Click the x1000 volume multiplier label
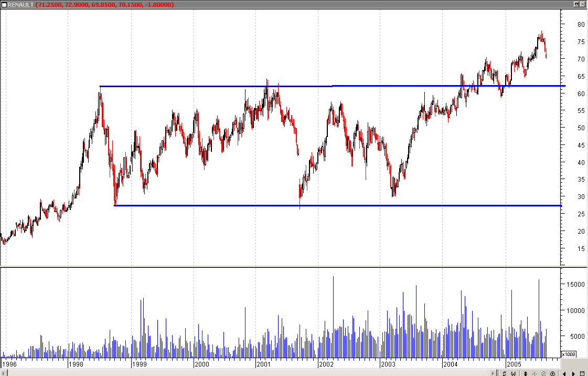The image size is (588, 376). (x=569, y=354)
